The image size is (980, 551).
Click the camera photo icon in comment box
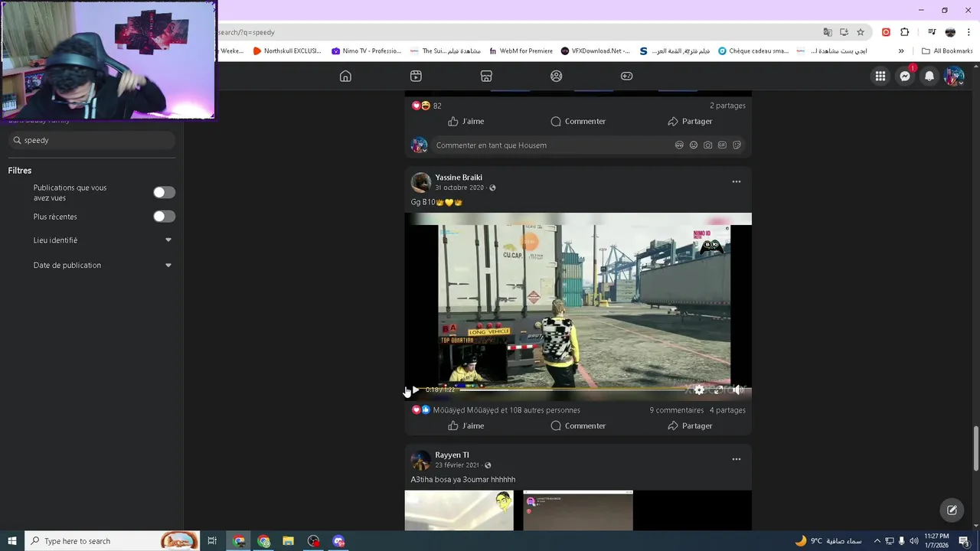pyautogui.click(x=708, y=145)
